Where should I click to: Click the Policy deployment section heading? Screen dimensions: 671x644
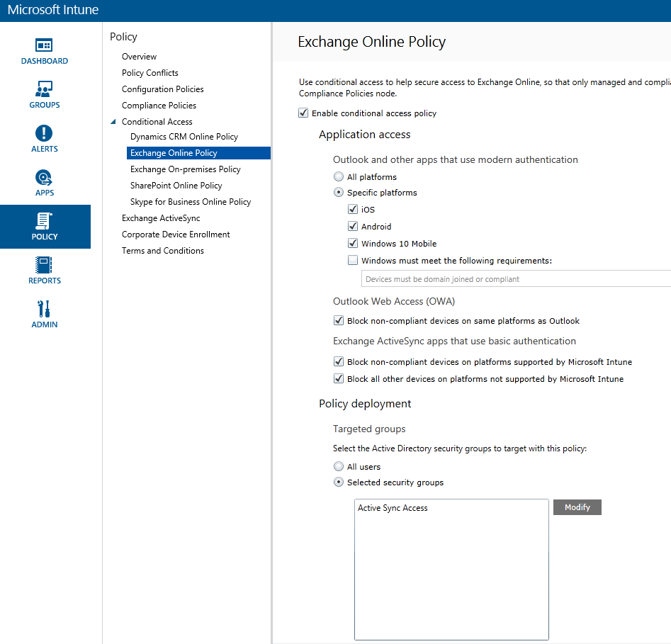pos(365,404)
